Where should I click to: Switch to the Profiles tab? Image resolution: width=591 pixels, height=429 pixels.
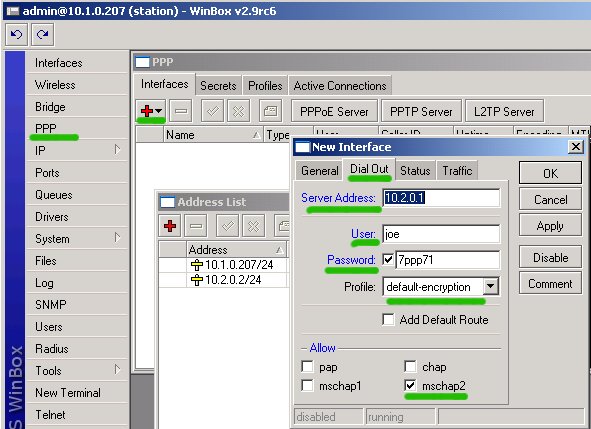265,86
